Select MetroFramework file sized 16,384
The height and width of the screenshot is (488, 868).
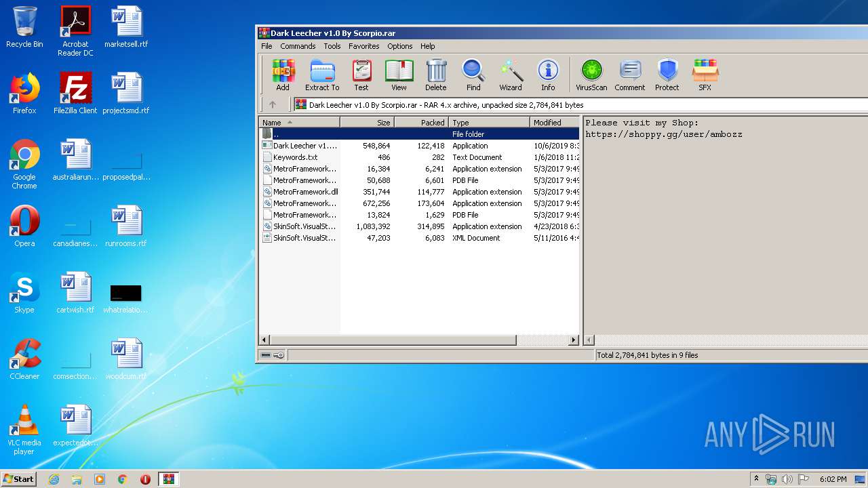419,169
